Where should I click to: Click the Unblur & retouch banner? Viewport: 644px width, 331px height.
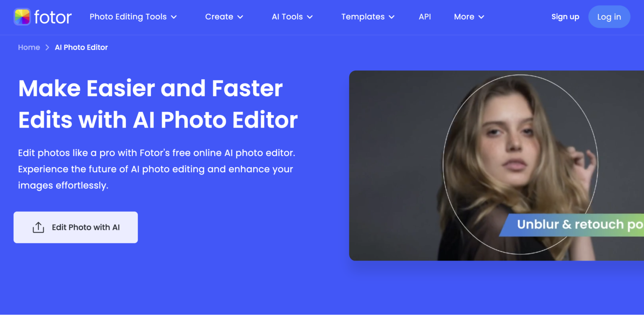click(x=571, y=225)
